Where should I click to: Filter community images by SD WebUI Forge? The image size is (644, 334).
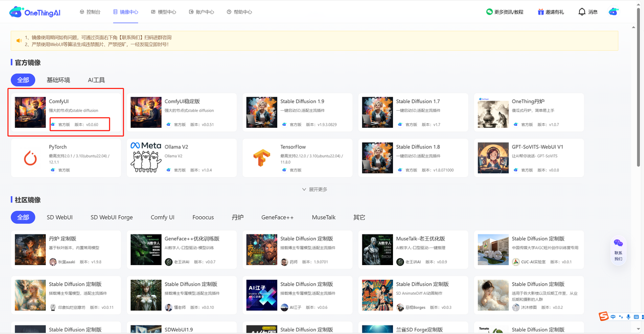112,217
